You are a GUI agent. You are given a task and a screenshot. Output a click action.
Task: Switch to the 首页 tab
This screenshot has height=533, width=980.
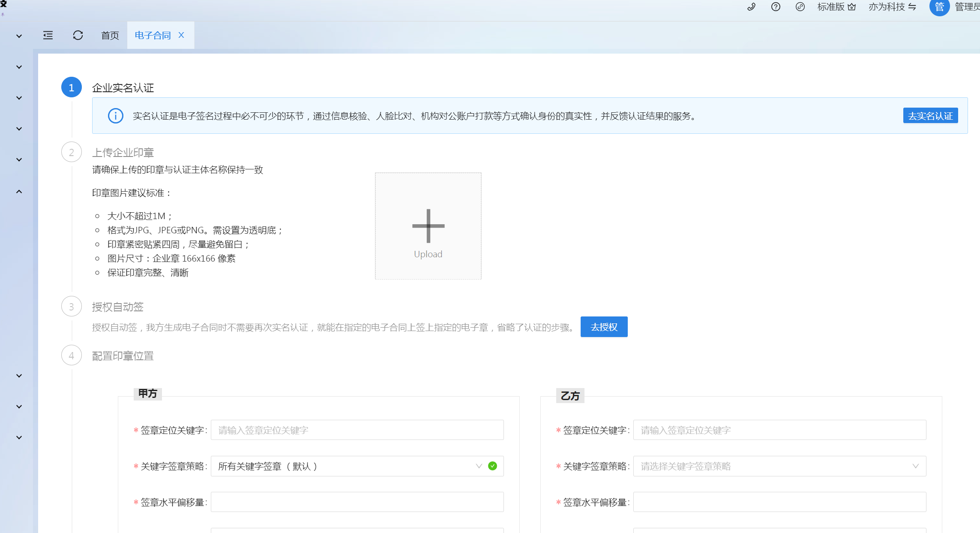(110, 35)
